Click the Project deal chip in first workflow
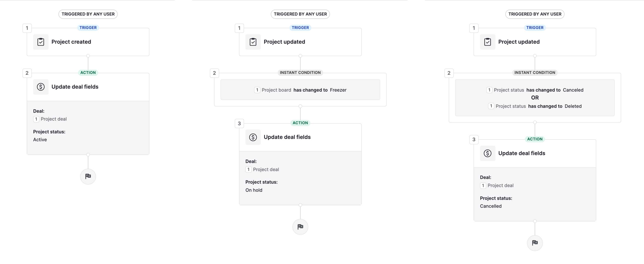This screenshot has height=264, width=644. click(x=50, y=119)
